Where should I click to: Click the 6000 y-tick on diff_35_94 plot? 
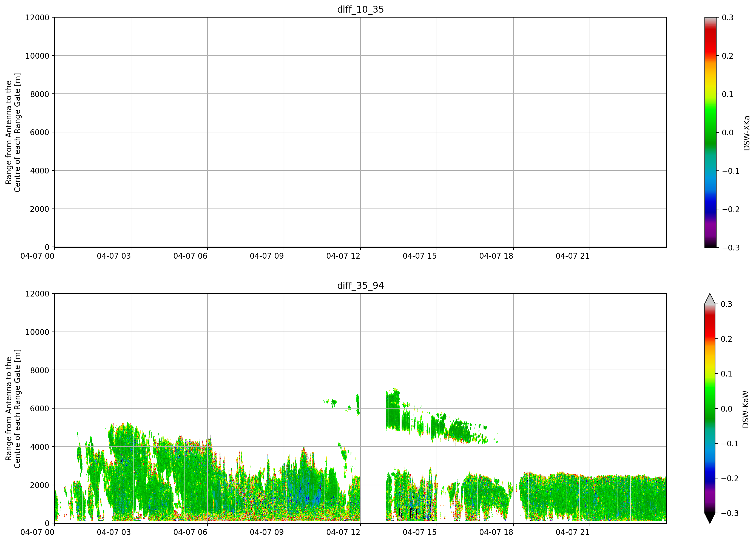(x=40, y=408)
